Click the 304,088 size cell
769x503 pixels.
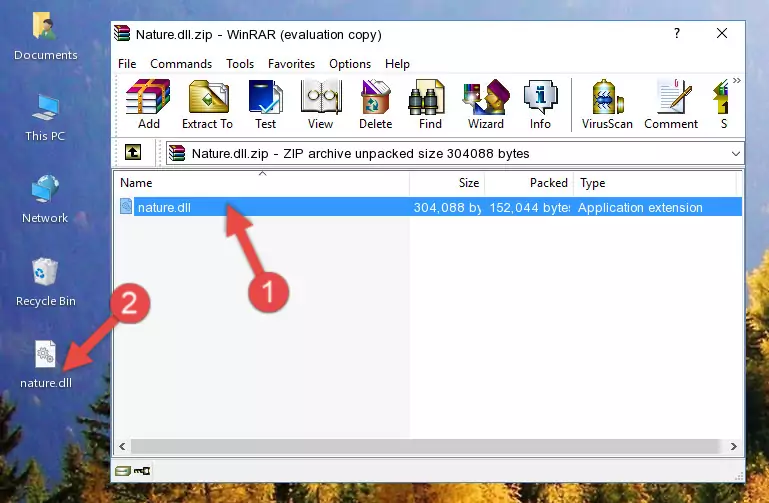pos(447,207)
